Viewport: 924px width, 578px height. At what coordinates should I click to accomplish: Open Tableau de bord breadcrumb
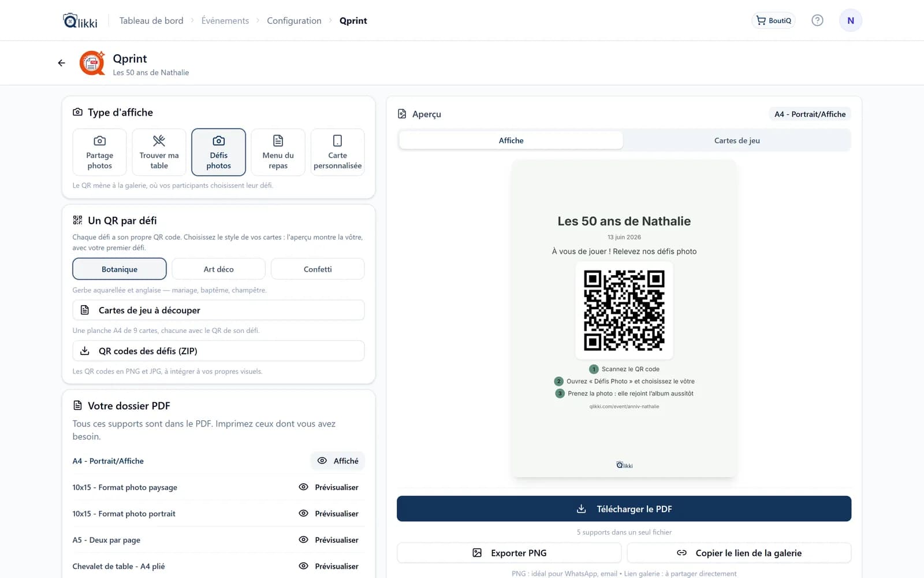pos(151,20)
